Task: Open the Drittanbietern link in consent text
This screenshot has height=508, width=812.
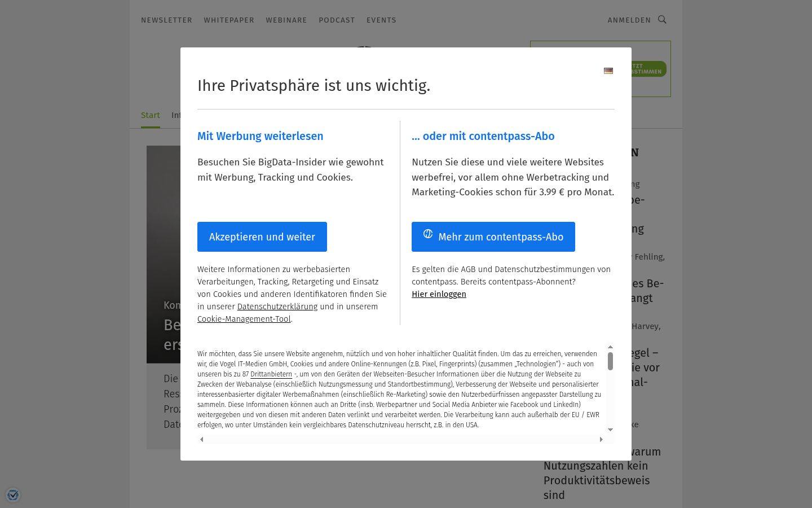Action: click(x=271, y=374)
